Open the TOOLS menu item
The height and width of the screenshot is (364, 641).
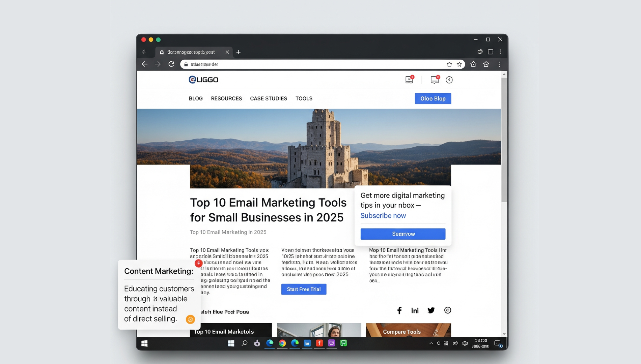click(304, 99)
